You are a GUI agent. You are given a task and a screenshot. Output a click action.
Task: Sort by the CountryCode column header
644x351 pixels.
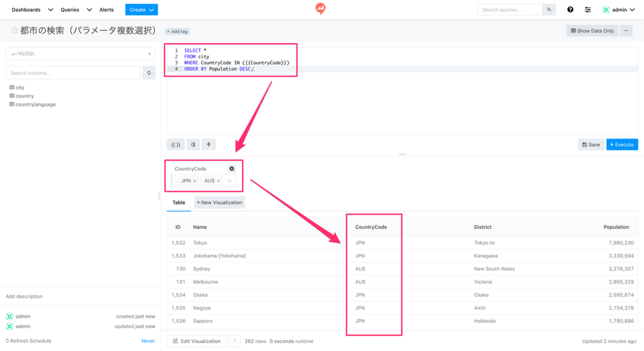371,227
